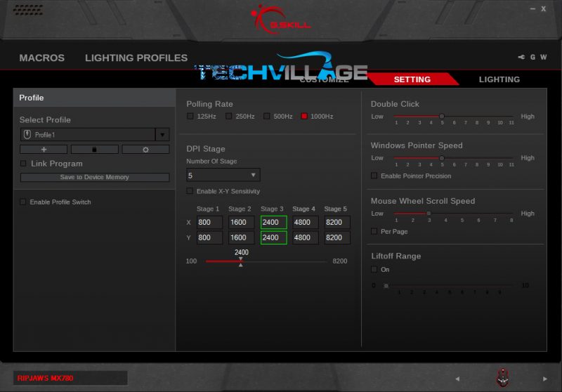The height and width of the screenshot is (392, 562).
Task: Toggle Enable Profile Switch
Action: click(23, 202)
